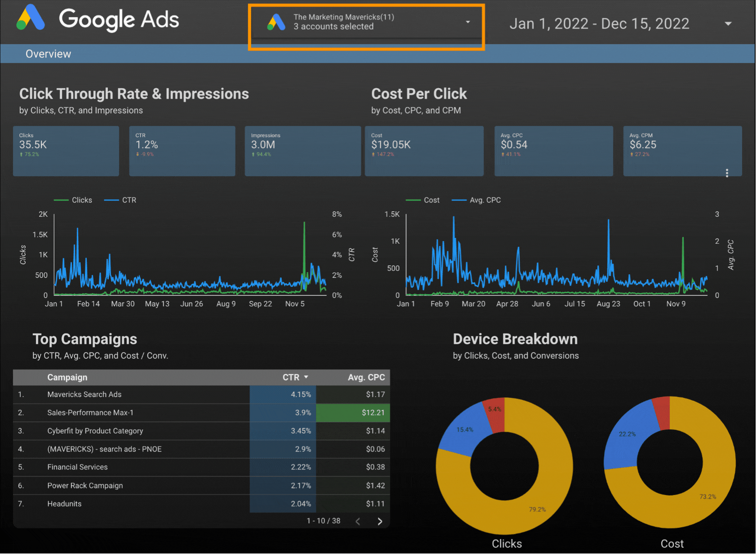Click the CTR 1.2% scorecard
Viewport: 756px width, 554px height.
click(182, 151)
